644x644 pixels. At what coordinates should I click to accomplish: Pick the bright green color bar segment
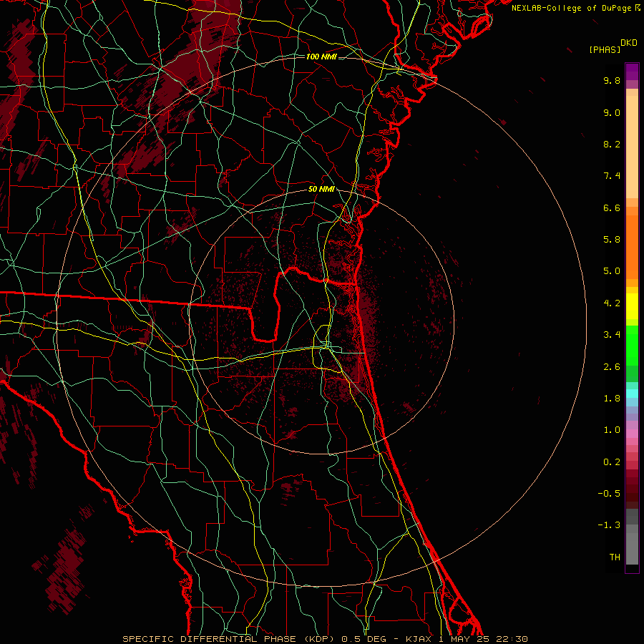pos(632,345)
